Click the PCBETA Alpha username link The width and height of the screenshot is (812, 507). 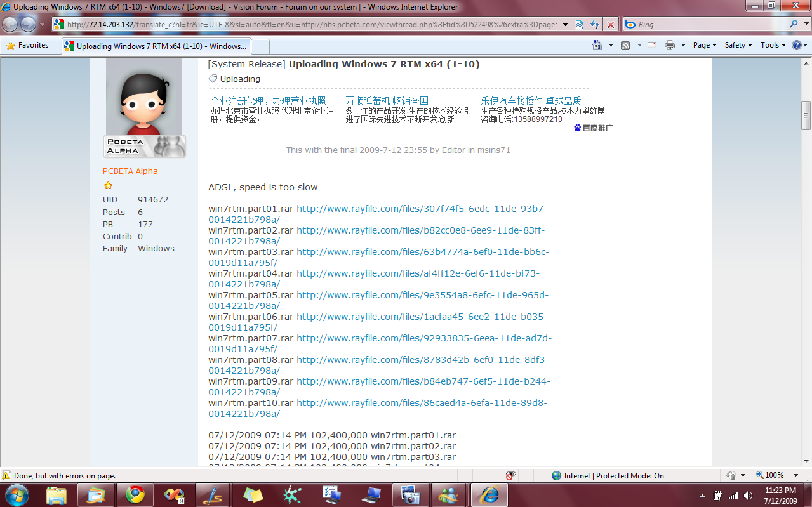[130, 171]
